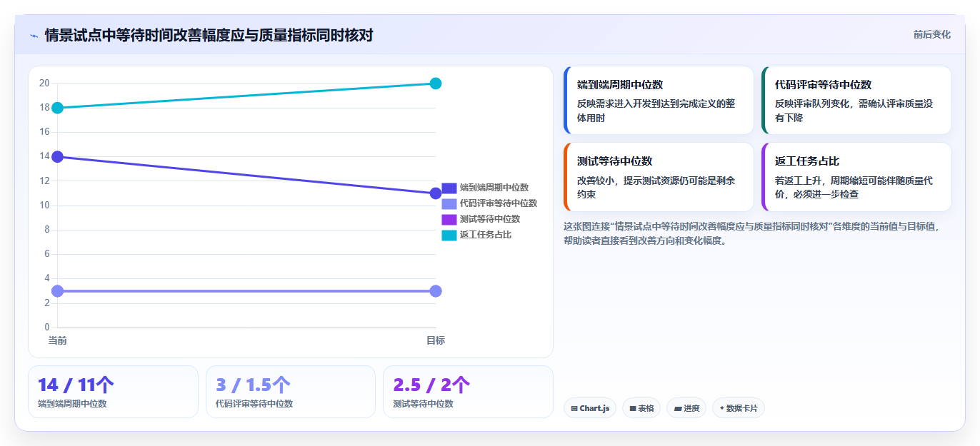This screenshot has height=446, width=980.
Task: Click the lightning icon beside the title
Action: point(34,35)
